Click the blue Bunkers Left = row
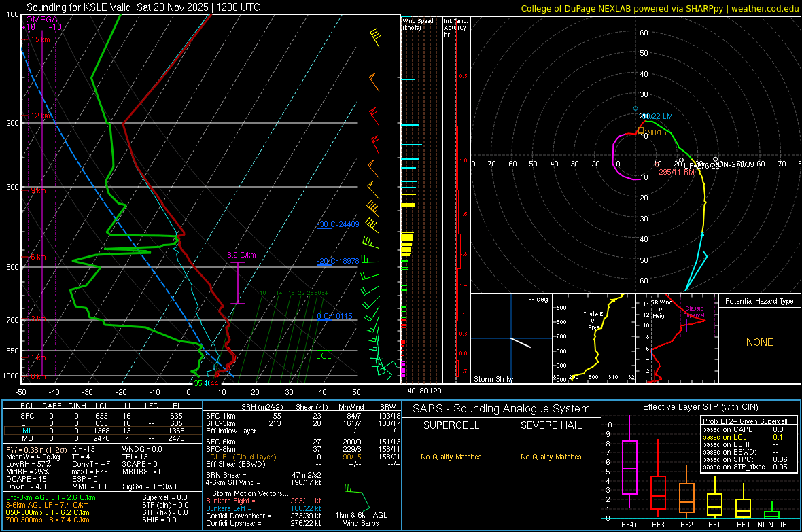The width and height of the screenshot is (802, 532). 264,508
